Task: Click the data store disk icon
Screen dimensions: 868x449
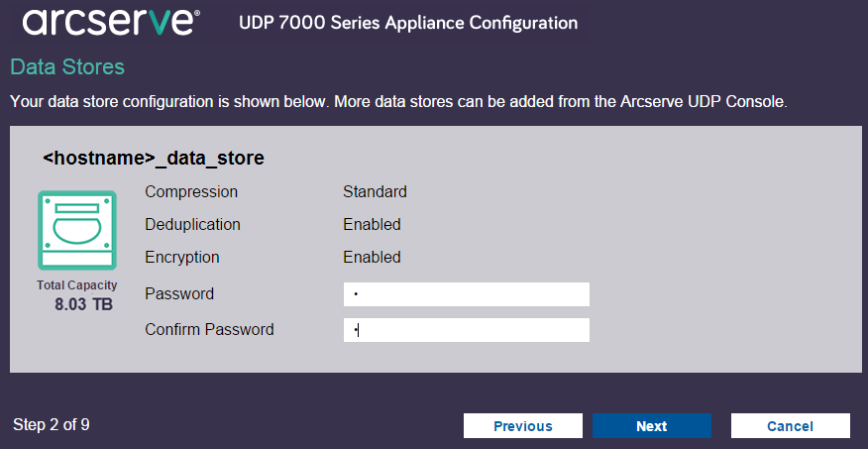Action: (x=77, y=230)
